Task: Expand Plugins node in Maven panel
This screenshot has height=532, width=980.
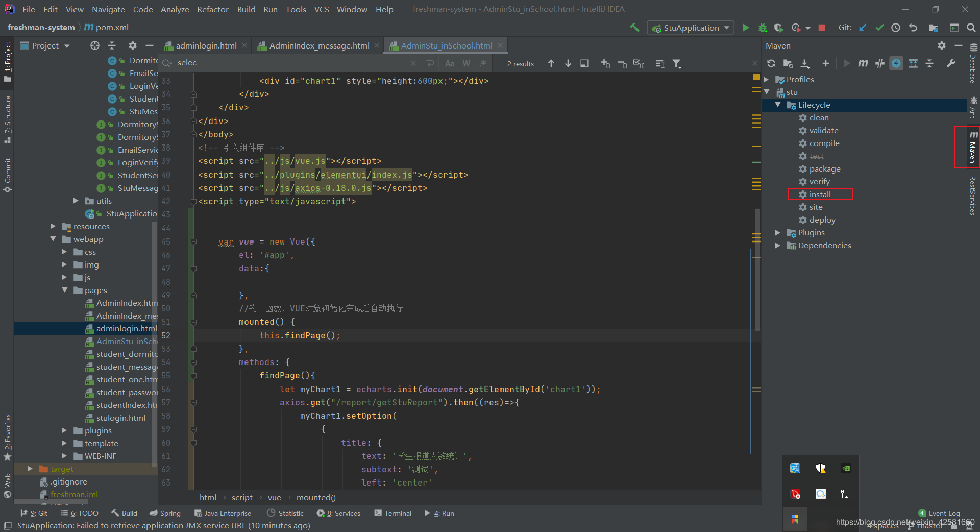Action: (x=778, y=233)
